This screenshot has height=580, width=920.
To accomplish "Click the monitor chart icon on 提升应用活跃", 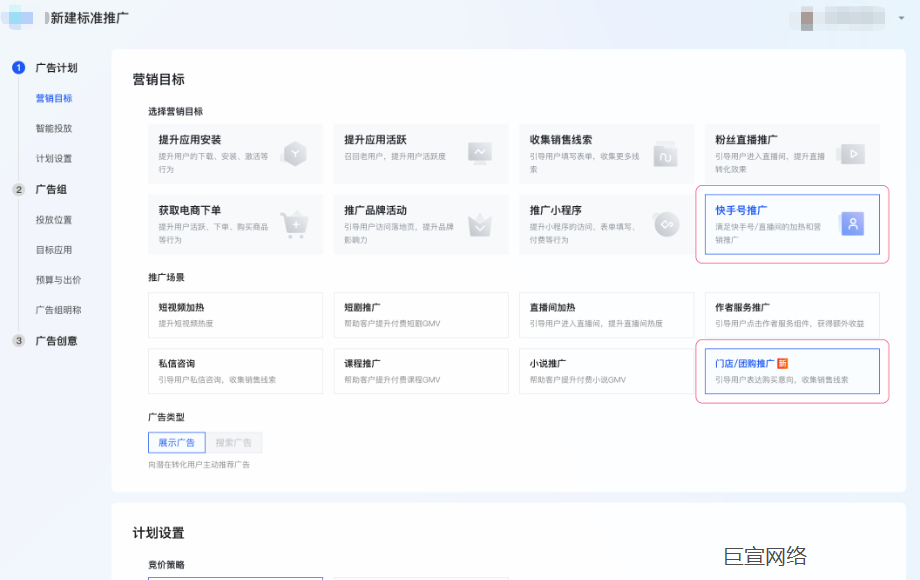I will point(480,154).
